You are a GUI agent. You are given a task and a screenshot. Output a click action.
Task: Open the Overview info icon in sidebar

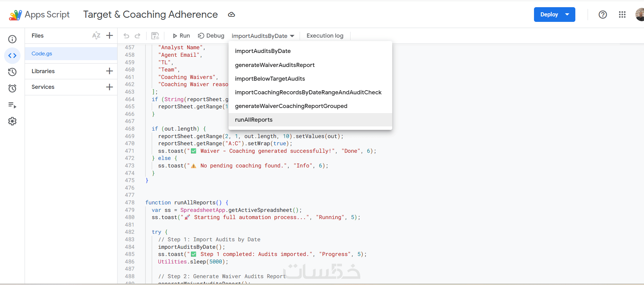click(12, 39)
